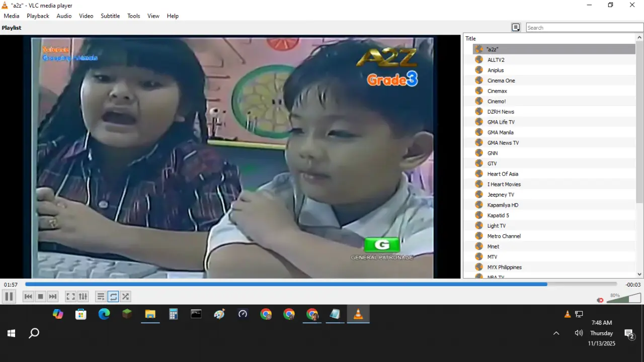Focus the playlist Search field
This screenshot has width=644, height=362.
(x=585, y=28)
